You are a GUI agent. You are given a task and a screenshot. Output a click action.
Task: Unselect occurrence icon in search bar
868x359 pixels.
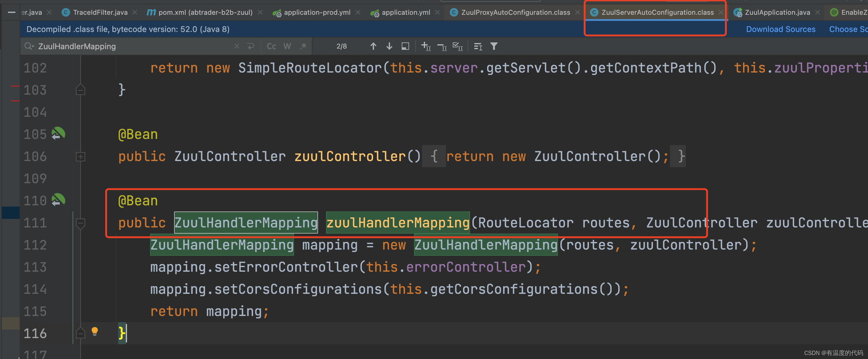[x=442, y=46]
